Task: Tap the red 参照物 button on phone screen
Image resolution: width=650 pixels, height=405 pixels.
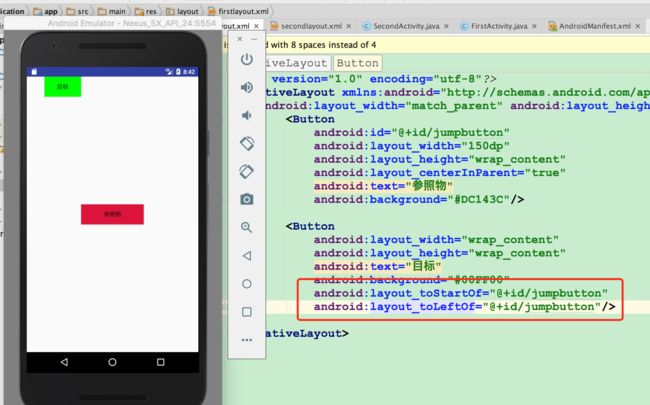Action: coord(112,214)
